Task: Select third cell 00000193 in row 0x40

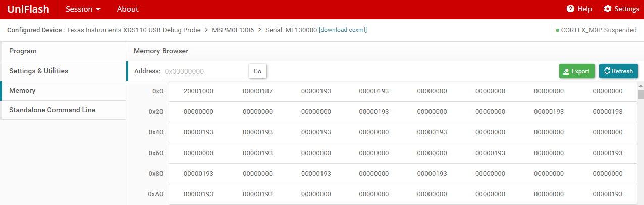Action: [x=316, y=132]
